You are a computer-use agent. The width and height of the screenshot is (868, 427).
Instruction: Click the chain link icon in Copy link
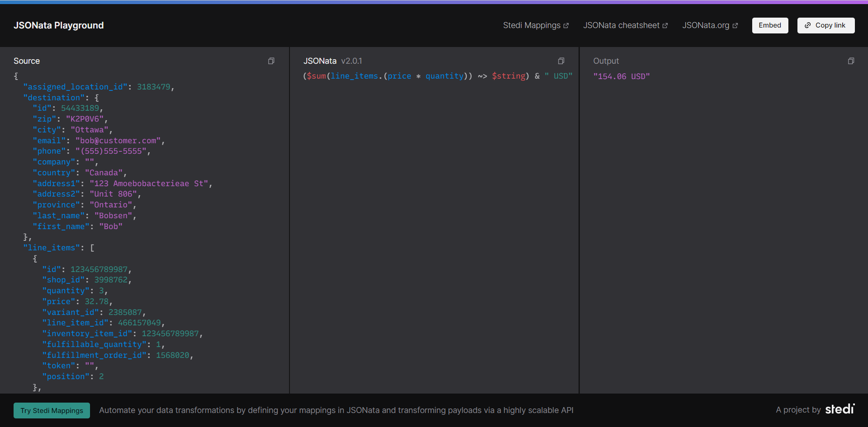pos(808,25)
